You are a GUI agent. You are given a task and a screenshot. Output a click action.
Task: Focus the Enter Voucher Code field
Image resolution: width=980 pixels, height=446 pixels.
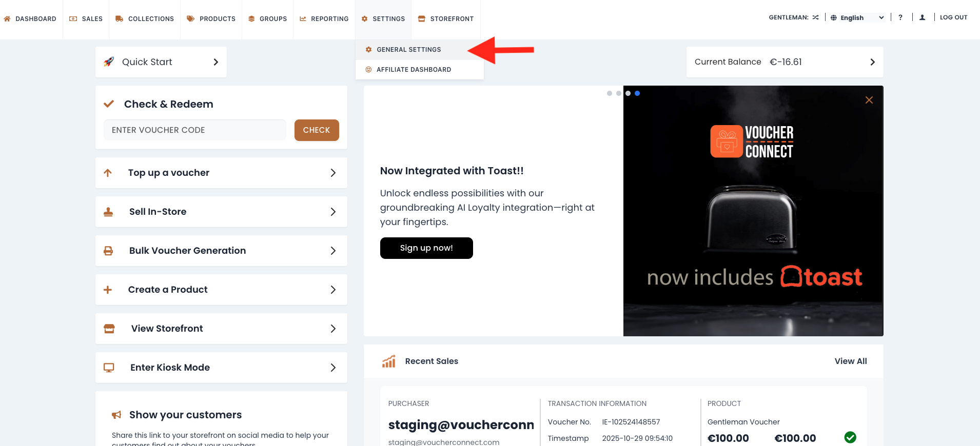[195, 130]
